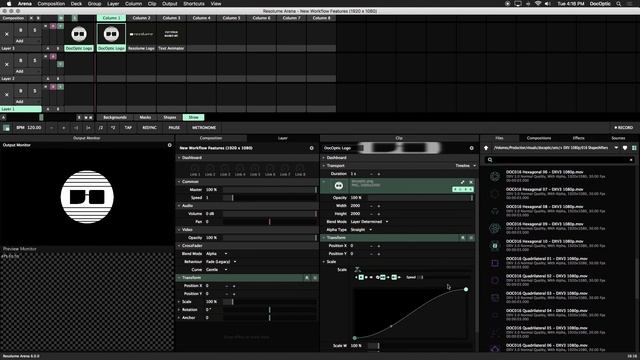Toggle Solo S on Layer 3
The width and height of the screenshot is (640, 360).
click(35, 30)
